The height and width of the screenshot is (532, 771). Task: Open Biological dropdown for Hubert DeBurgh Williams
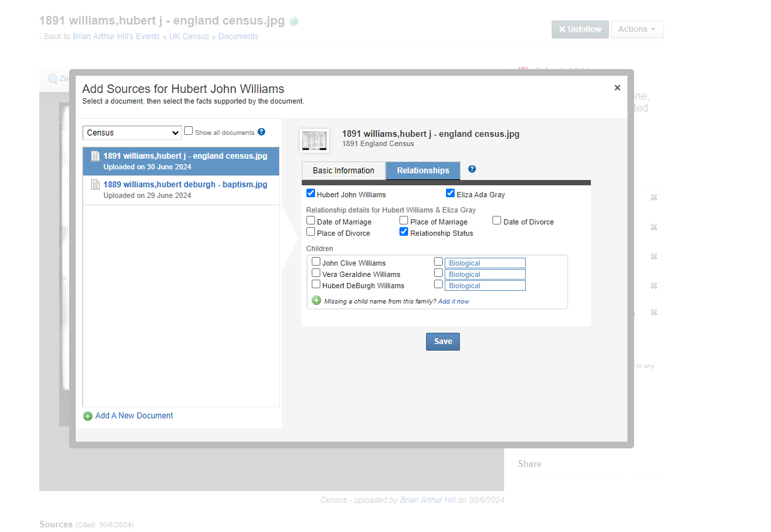[485, 286]
